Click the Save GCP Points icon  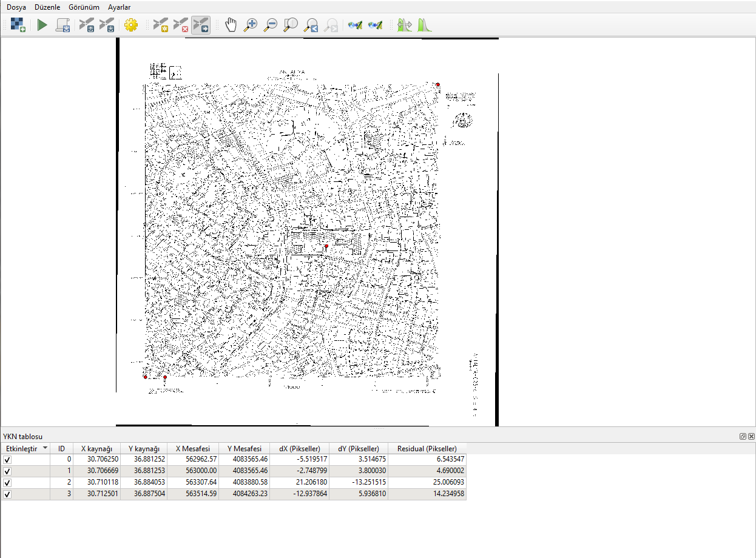pyautogui.click(x=107, y=25)
